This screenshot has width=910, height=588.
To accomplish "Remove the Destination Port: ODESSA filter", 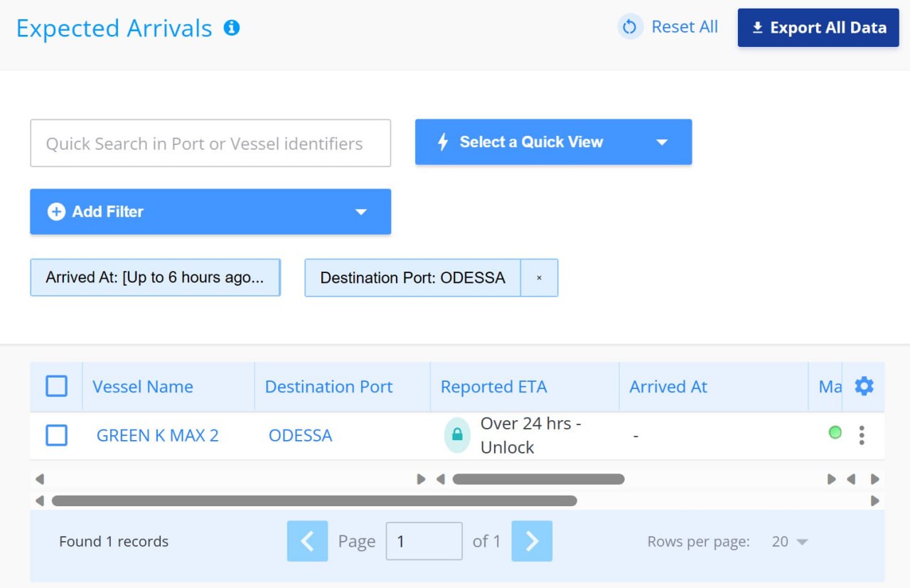I will pos(539,278).
